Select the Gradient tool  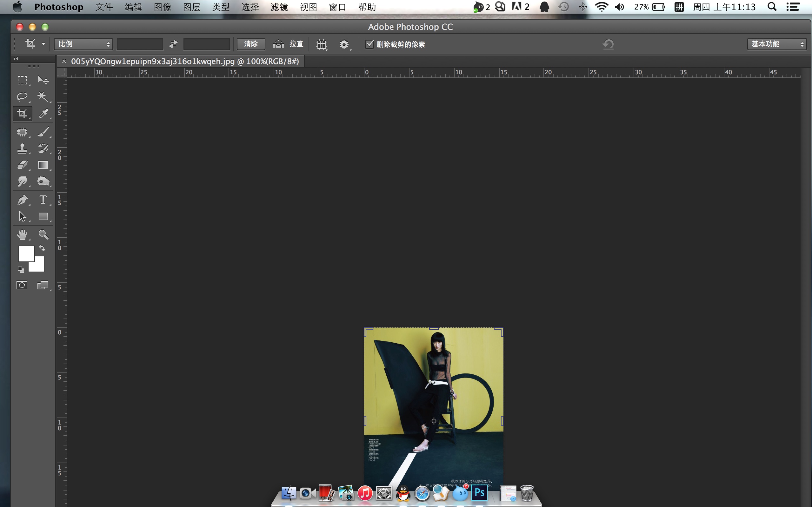point(43,165)
